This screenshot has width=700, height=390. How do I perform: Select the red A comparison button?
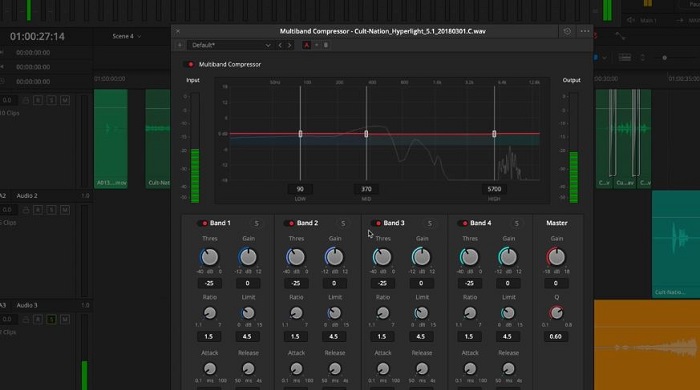pyautogui.click(x=306, y=45)
